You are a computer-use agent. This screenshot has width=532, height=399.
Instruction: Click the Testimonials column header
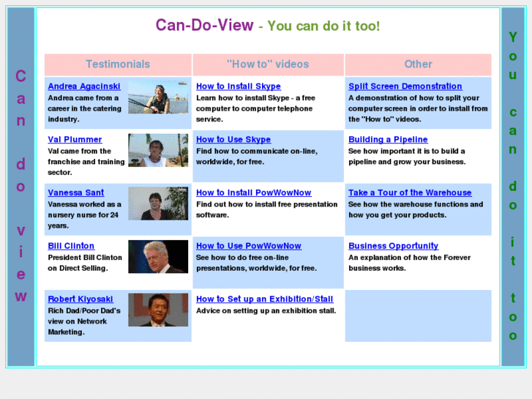118,64
